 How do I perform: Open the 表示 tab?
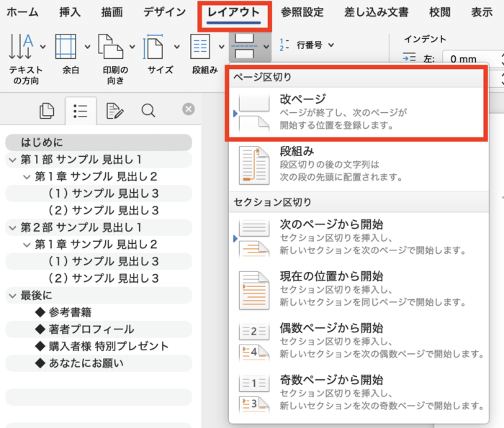pos(482,12)
